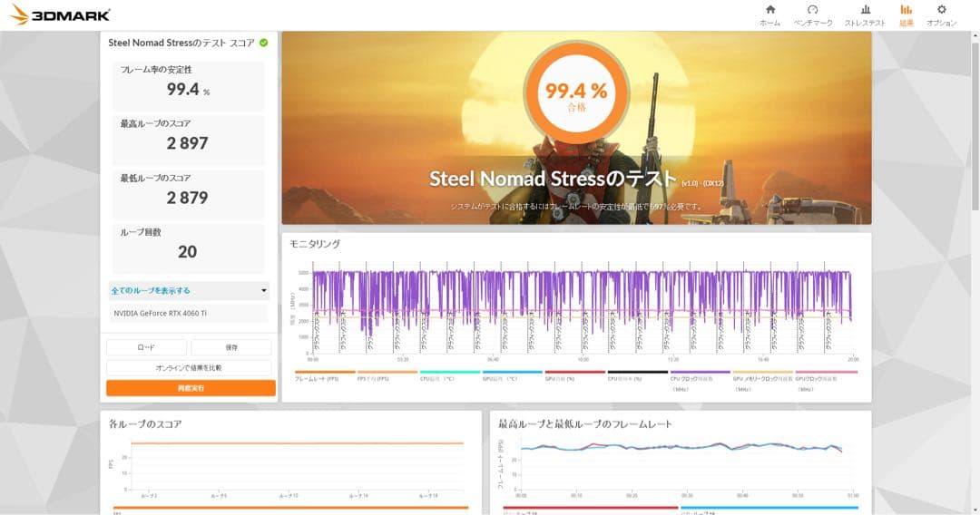The height and width of the screenshot is (515, 980).
Task: Click the 3DMark logo
Action: click(61, 15)
